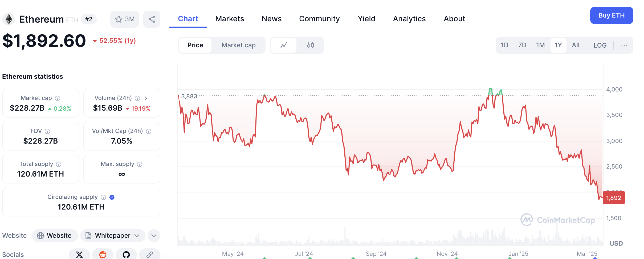Enable LOG scale on chart
This screenshot has height=259, width=644.
click(600, 45)
